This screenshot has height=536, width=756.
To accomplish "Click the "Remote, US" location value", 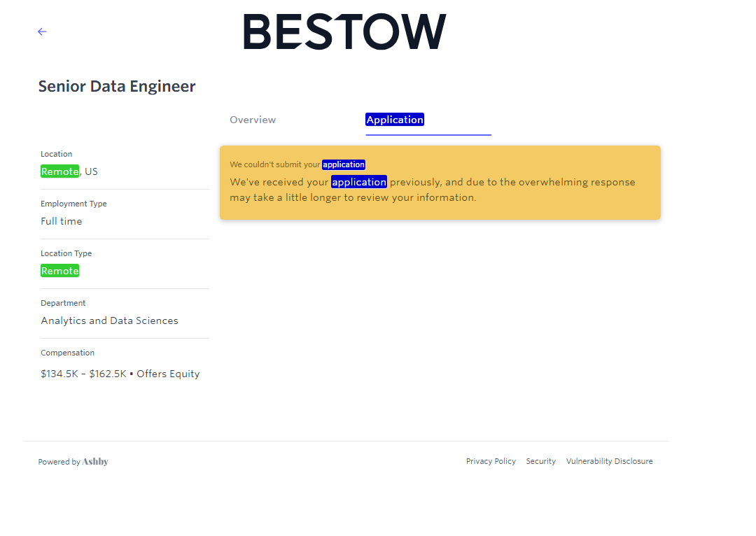I will coord(69,171).
